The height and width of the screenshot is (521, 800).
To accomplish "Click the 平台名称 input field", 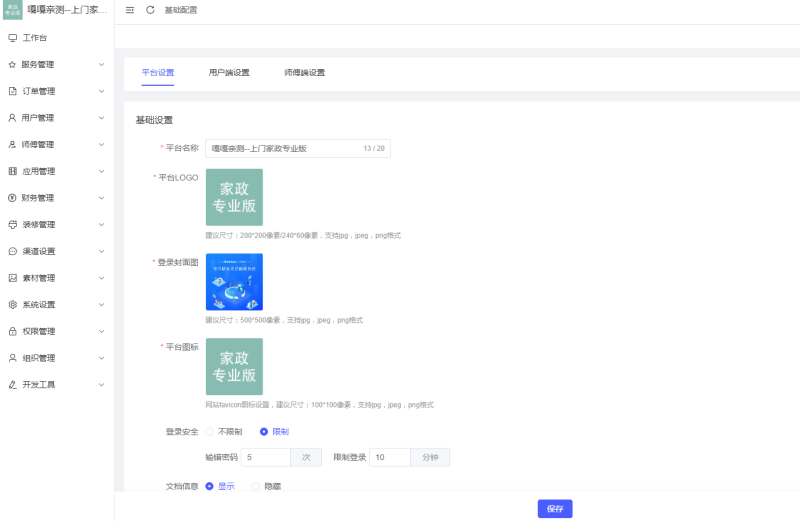I will click(x=298, y=148).
